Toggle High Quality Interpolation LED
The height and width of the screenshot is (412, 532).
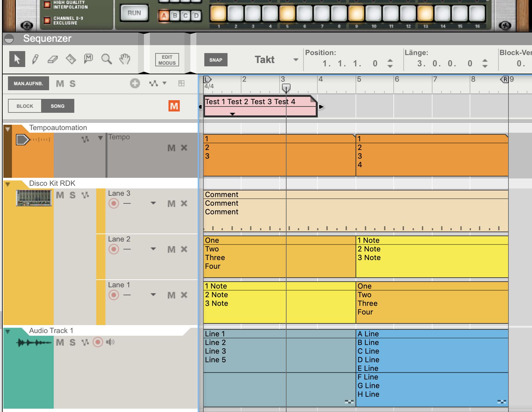(47, 5)
